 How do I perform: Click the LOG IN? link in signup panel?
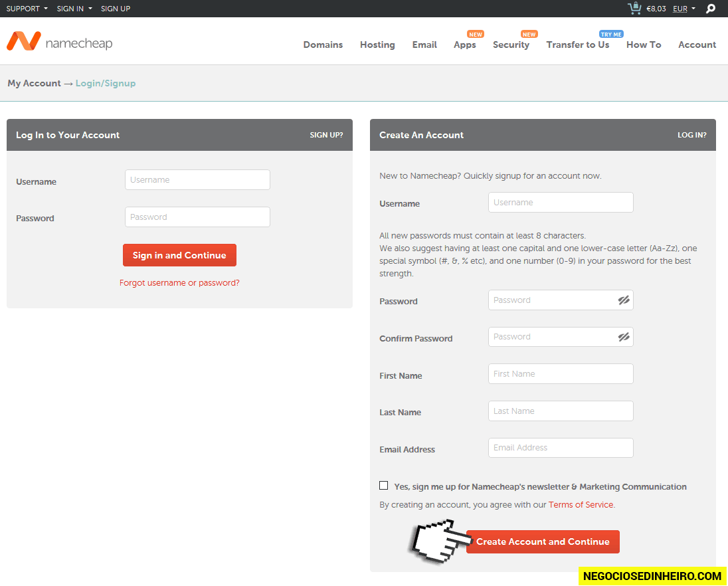691,135
